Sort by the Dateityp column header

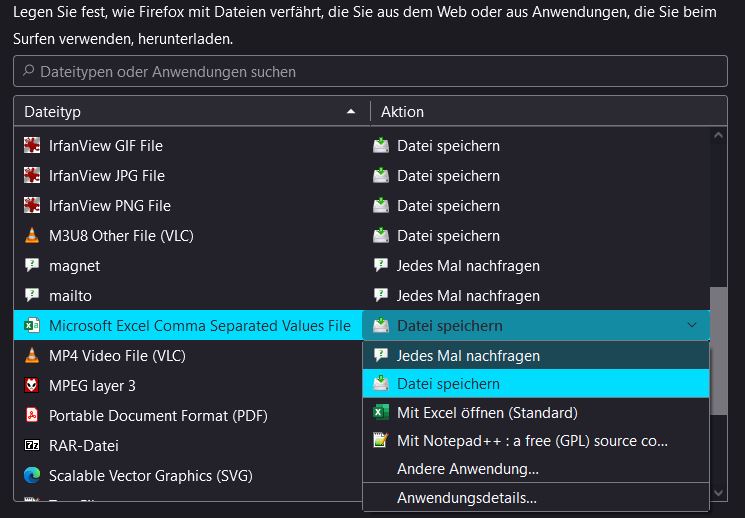[192, 112]
